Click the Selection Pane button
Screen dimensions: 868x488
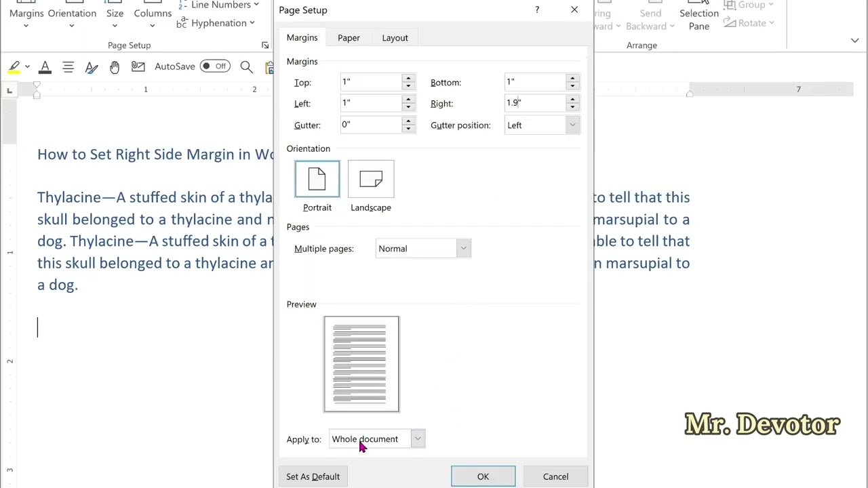tap(699, 16)
